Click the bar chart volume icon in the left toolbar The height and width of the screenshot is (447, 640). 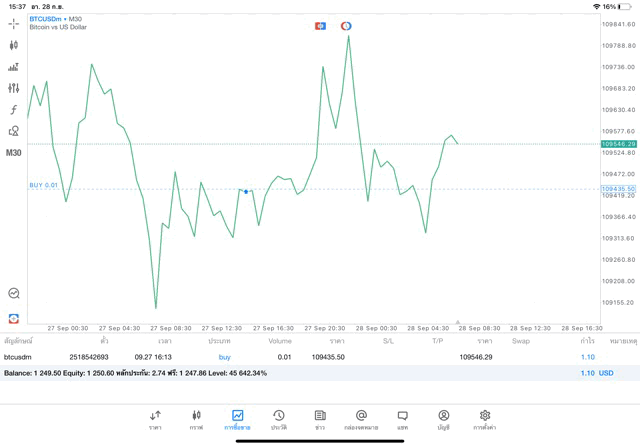click(x=13, y=67)
